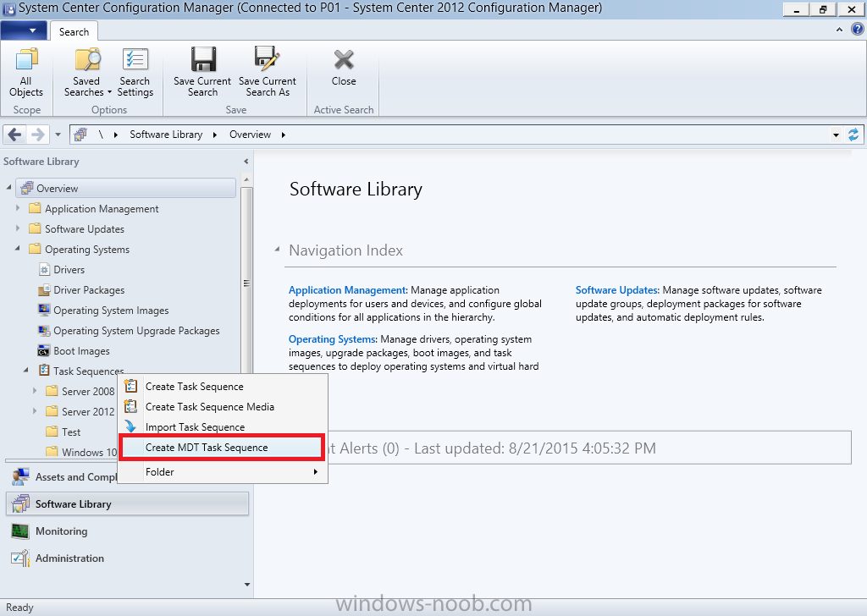Collapse the Navigation Index section
This screenshot has height=616, width=867.
(278, 250)
